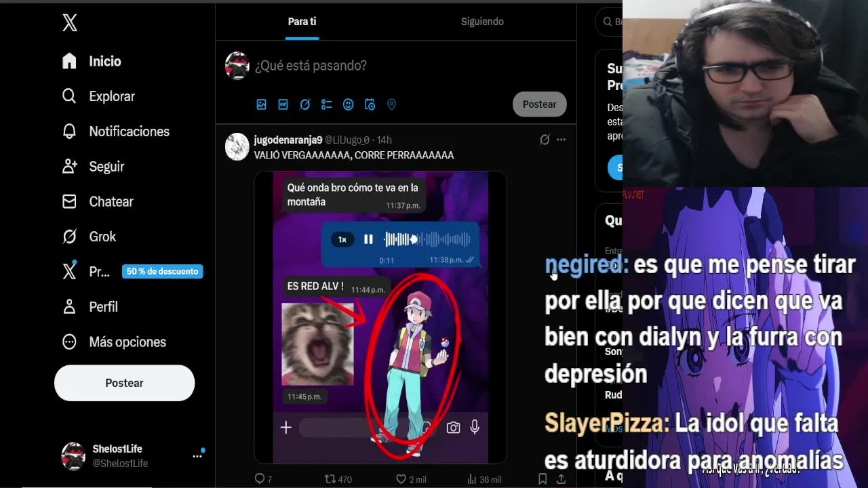Click the streamer webcam feed
The width and height of the screenshot is (868, 488).
[745, 94]
